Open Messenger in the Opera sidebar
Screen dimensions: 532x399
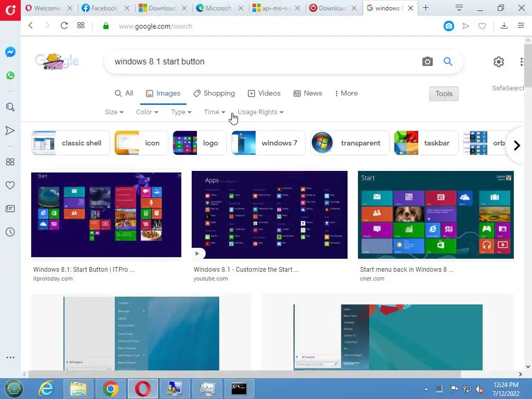10,52
